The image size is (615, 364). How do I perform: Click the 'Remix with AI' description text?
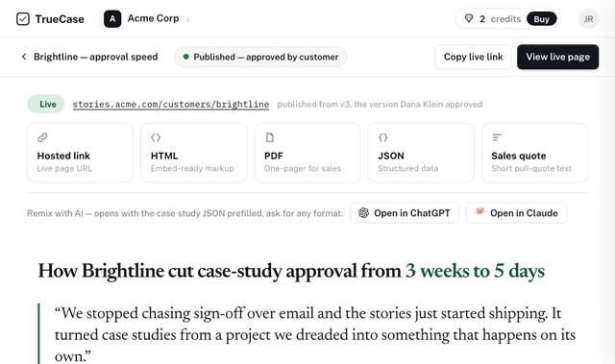(184, 213)
